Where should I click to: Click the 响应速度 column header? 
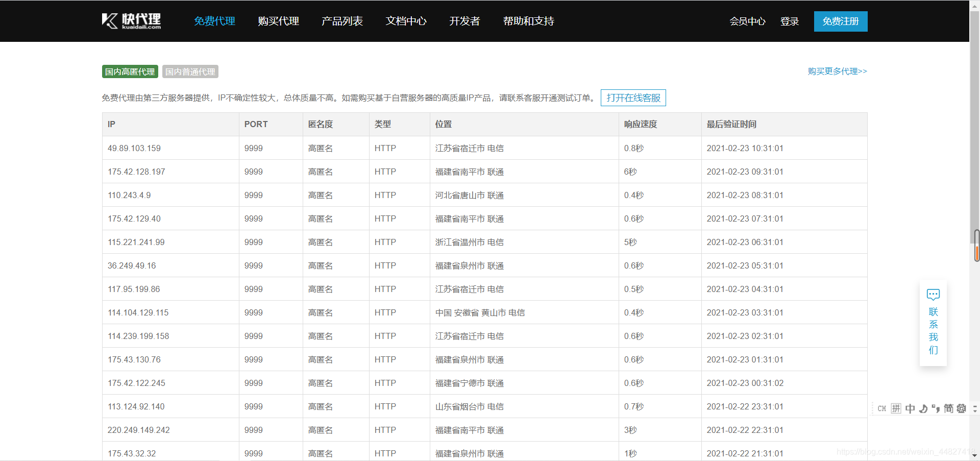tap(660, 124)
